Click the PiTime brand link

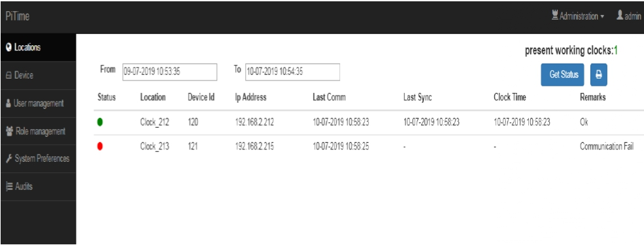(x=17, y=16)
